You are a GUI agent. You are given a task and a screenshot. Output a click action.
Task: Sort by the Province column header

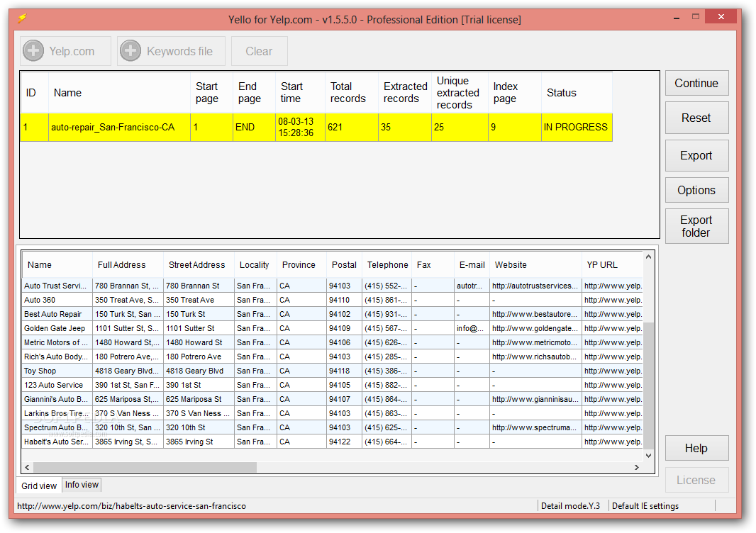pos(301,265)
